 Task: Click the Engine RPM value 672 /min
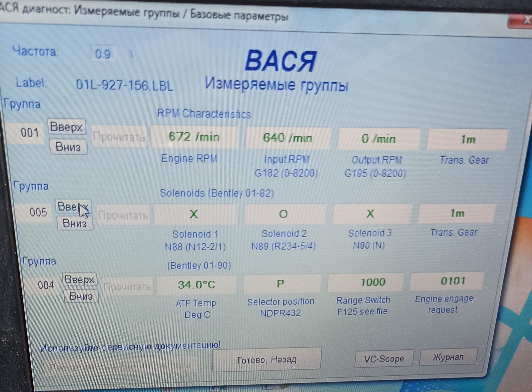pos(194,137)
